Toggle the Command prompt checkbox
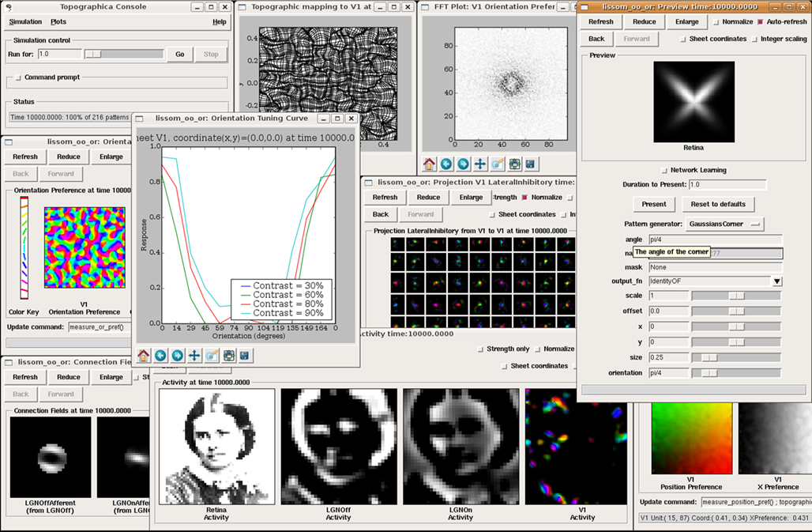Screen dimensions: 812x532 point(18,77)
